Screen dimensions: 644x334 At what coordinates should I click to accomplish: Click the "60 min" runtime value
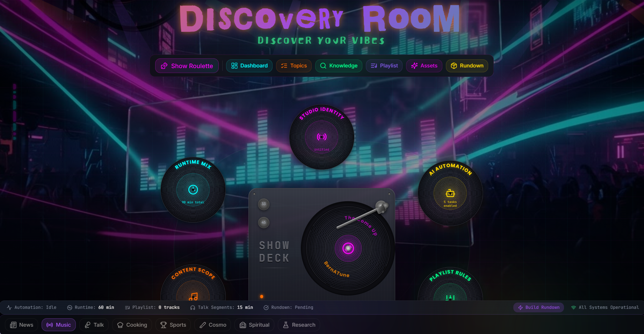click(106, 307)
